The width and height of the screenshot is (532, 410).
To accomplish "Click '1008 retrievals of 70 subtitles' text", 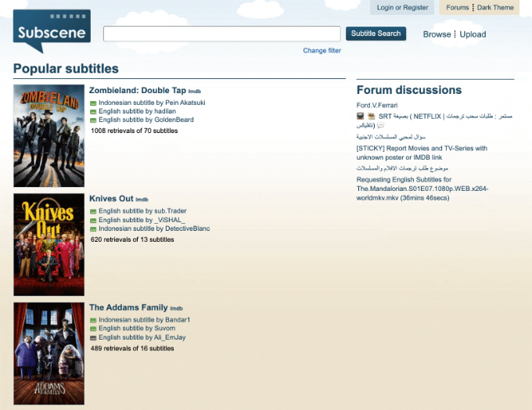I will [x=134, y=131].
